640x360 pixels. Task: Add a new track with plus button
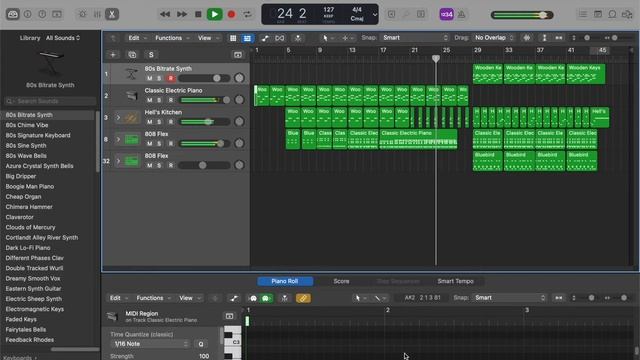(x=113, y=55)
